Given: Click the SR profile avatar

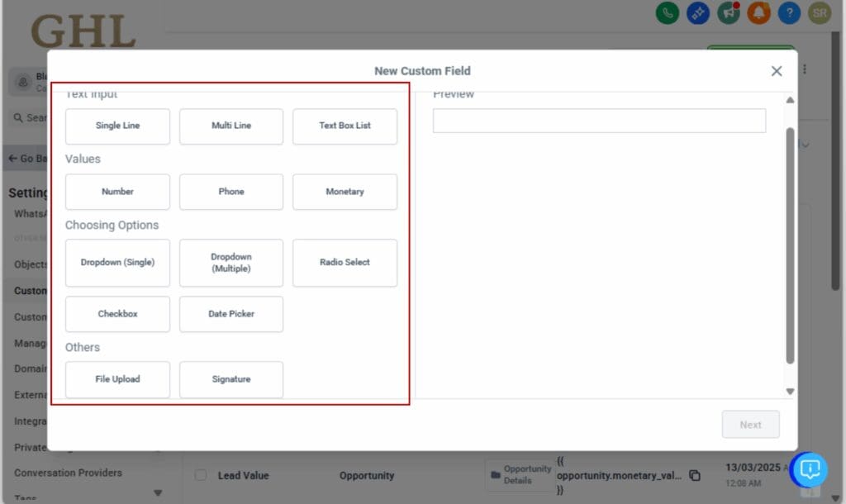Looking at the screenshot, I should tap(820, 13).
